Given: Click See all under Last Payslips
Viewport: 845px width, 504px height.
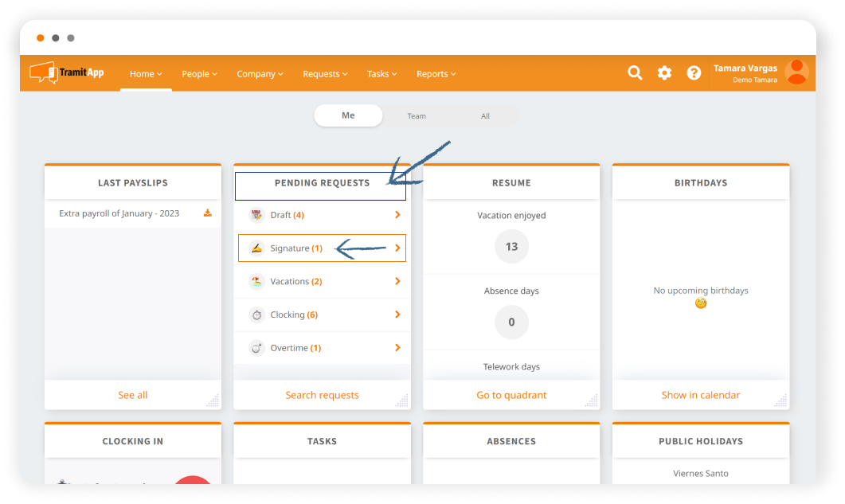Looking at the screenshot, I should tap(132, 394).
